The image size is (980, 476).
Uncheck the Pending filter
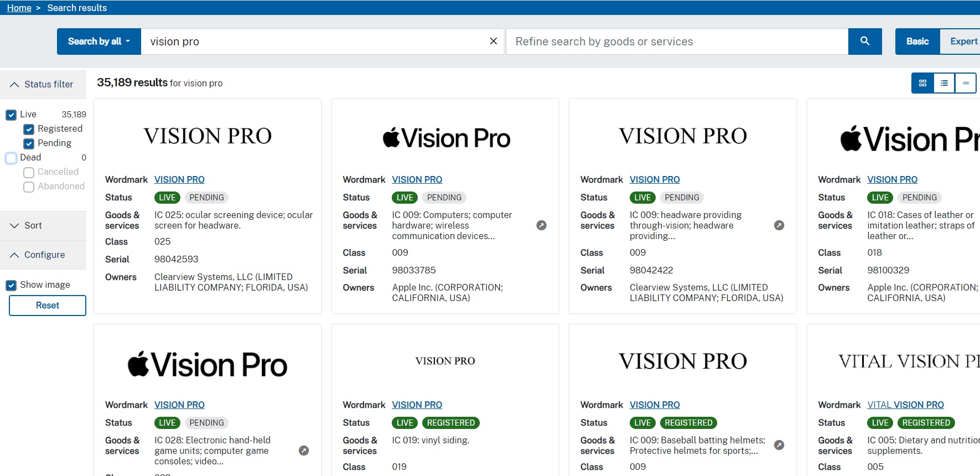29,143
